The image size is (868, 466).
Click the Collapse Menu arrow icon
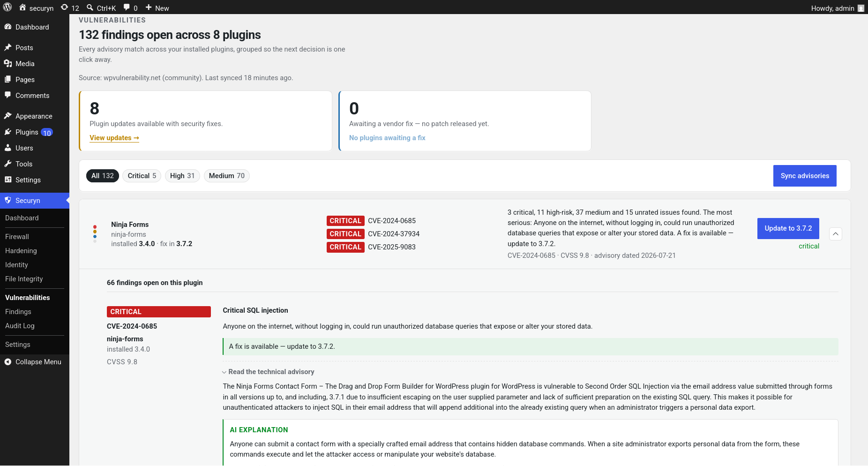pyautogui.click(x=8, y=361)
